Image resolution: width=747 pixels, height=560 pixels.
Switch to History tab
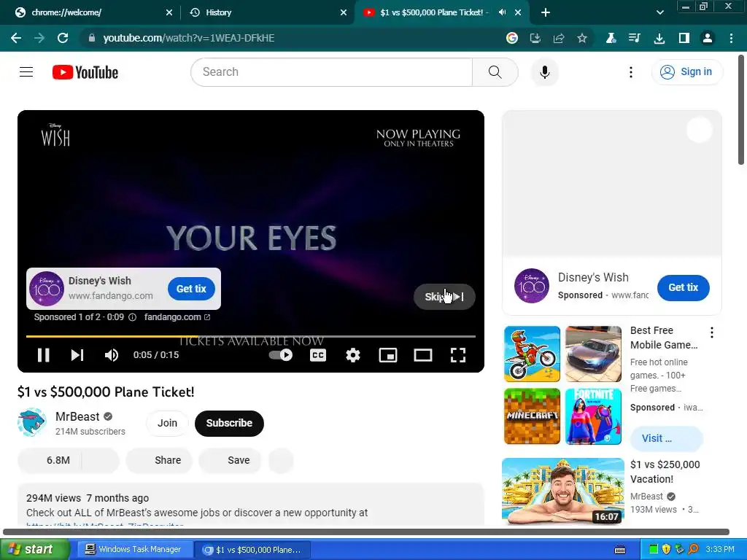267,12
